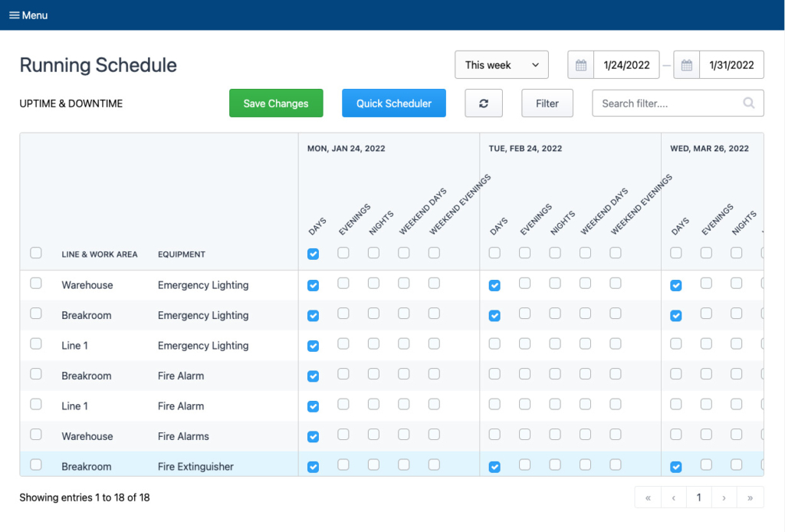Enable Weekend Days for Breakroom Fire Extinguisher on Tuesday
Screen dimensions: 785x532
pos(585,466)
